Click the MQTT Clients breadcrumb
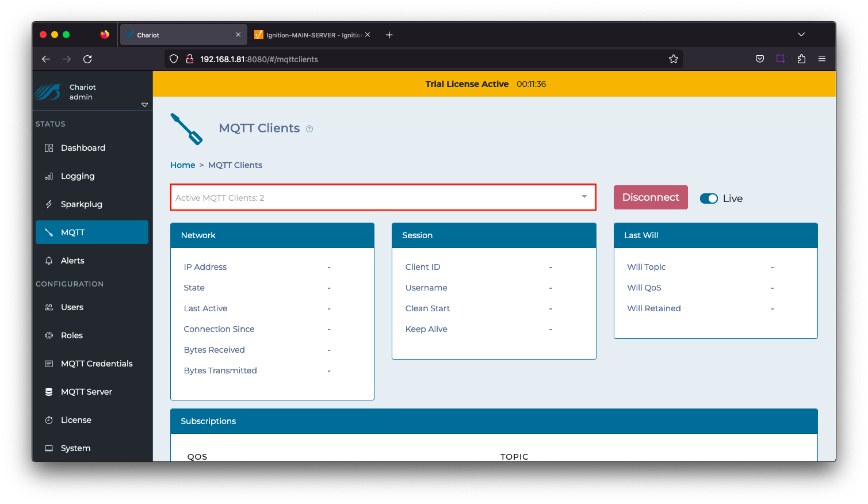868x504 pixels. pos(235,165)
